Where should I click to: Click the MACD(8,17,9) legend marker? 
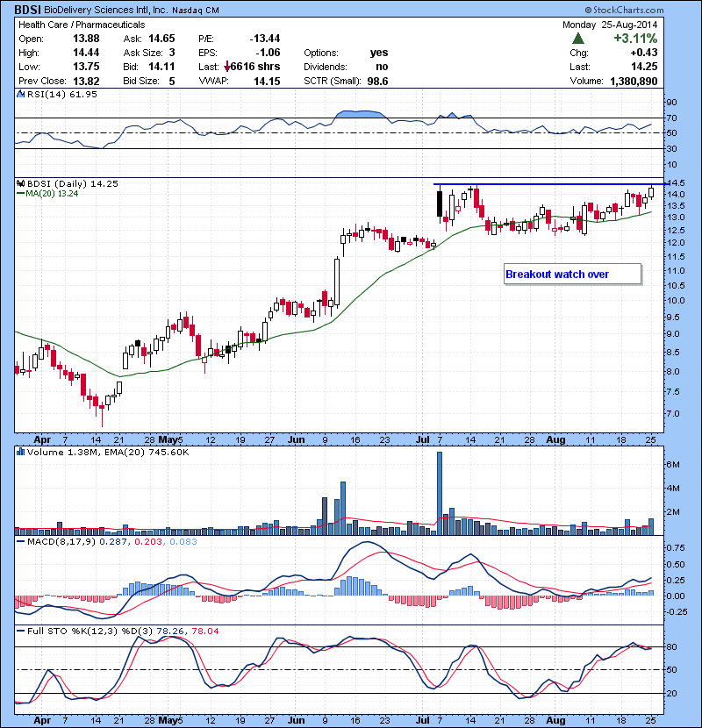tap(20, 541)
